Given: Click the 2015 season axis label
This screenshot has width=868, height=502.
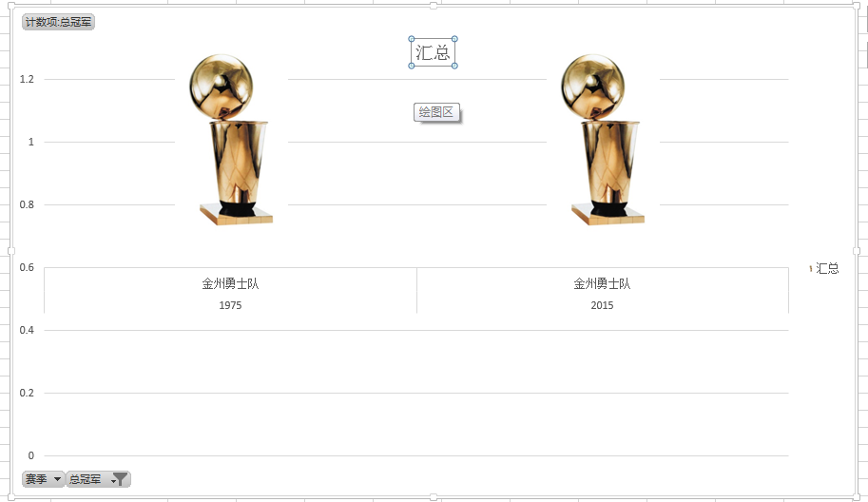Looking at the screenshot, I should [603, 305].
